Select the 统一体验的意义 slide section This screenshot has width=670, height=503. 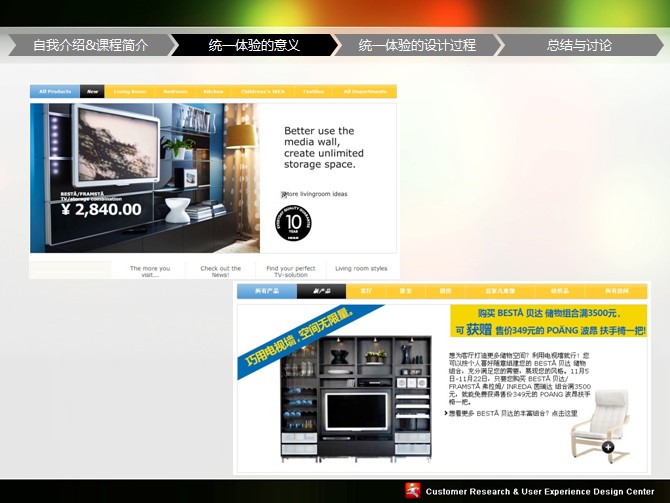coord(254,45)
